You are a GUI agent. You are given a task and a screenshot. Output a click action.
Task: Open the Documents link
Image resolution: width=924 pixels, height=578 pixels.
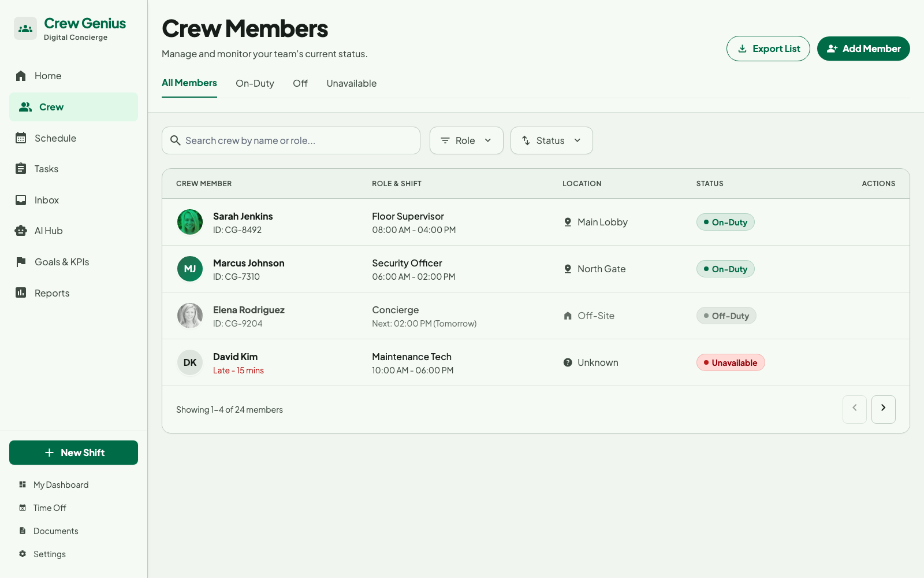pyautogui.click(x=73, y=531)
